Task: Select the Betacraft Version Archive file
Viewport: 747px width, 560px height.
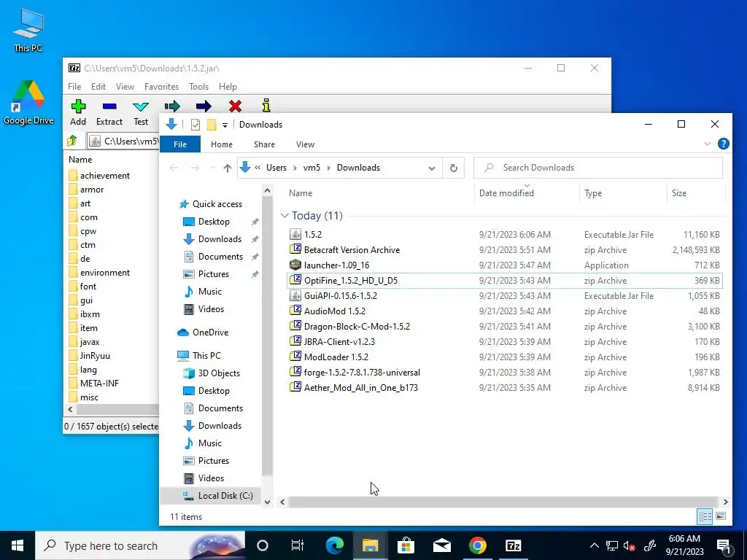Action: coord(505,250)
